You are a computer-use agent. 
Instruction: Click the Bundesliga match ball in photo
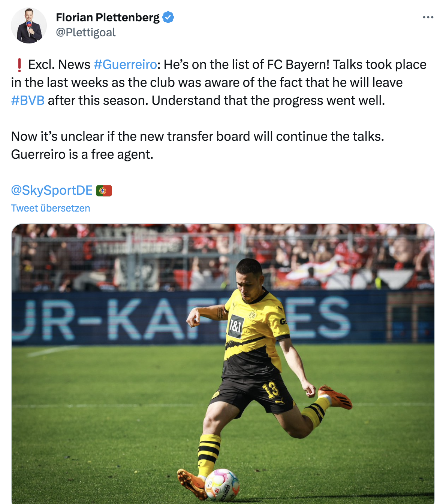tap(222, 485)
